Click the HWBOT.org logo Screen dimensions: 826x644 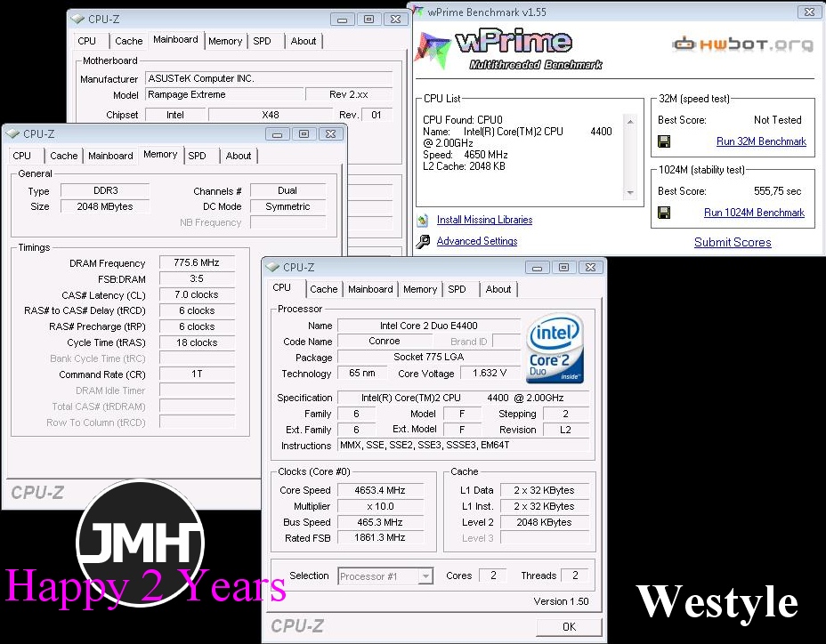click(742, 44)
